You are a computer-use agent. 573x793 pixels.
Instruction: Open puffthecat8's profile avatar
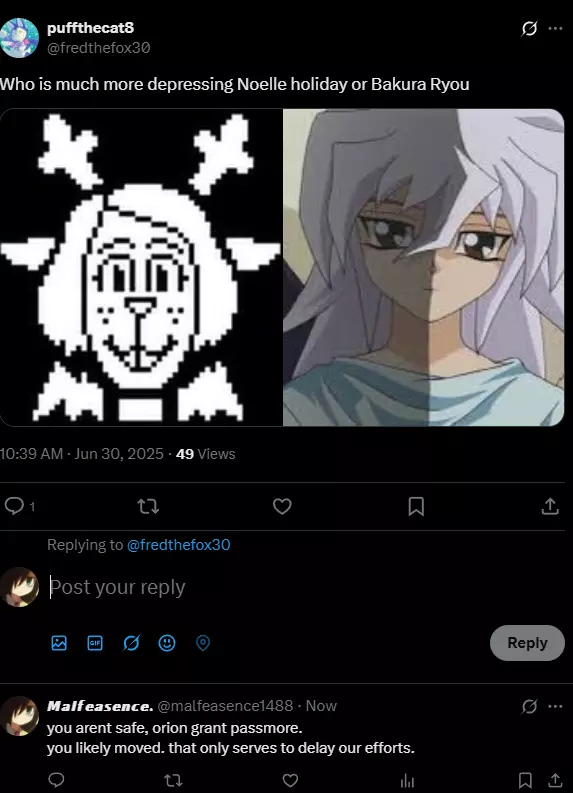pos(19,38)
